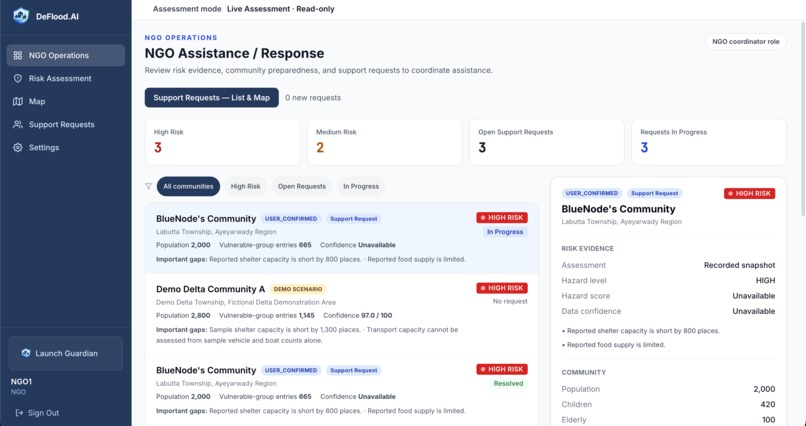Open NGO Operations in the sidebar
The width and height of the screenshot is (806, 426).
tap(66, 55)
